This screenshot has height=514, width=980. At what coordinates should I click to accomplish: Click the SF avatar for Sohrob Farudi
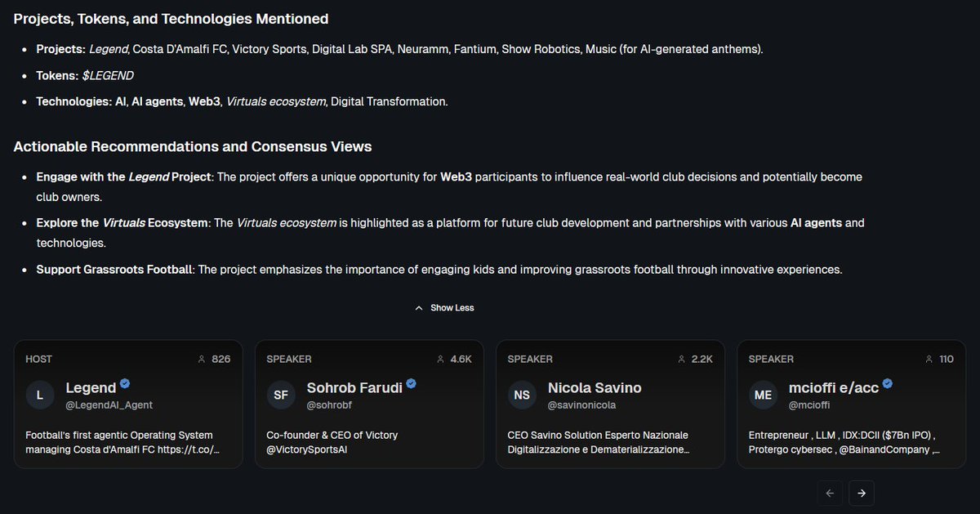point(280,396)
